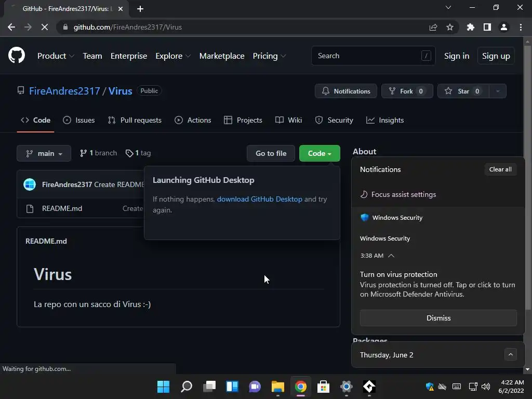The height and width of the screenshot is (399, 532).
Task: Select the Code tab
Action: tap(36, 120)
